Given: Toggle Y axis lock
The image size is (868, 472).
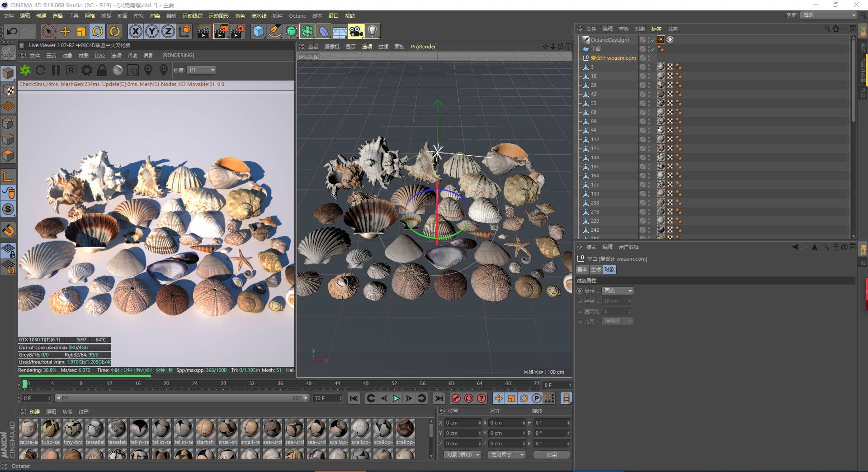Looking at the screenshot, I should point(152,31).
